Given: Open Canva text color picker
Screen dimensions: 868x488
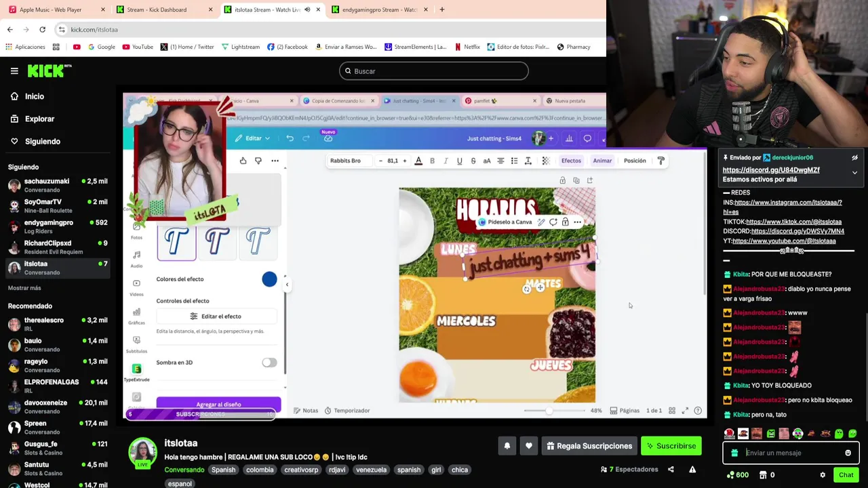Looking at the screenshot, I should tap(418, 161).
